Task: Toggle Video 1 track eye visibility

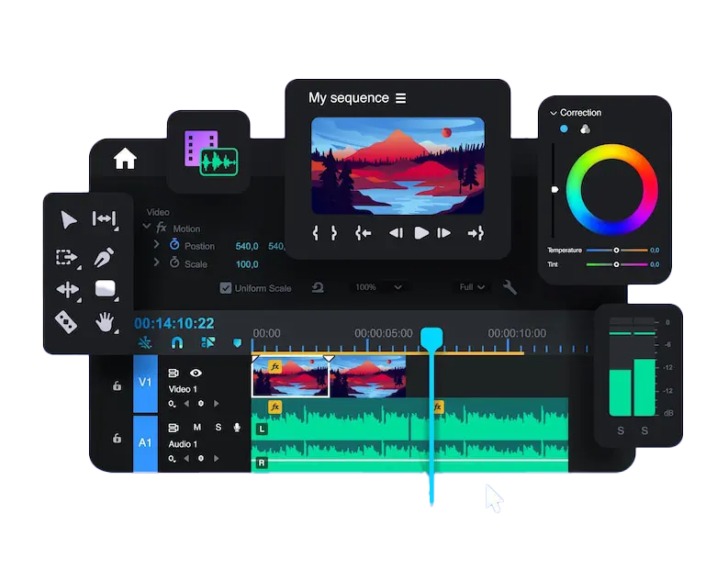Action: click(x=196, y=374)
